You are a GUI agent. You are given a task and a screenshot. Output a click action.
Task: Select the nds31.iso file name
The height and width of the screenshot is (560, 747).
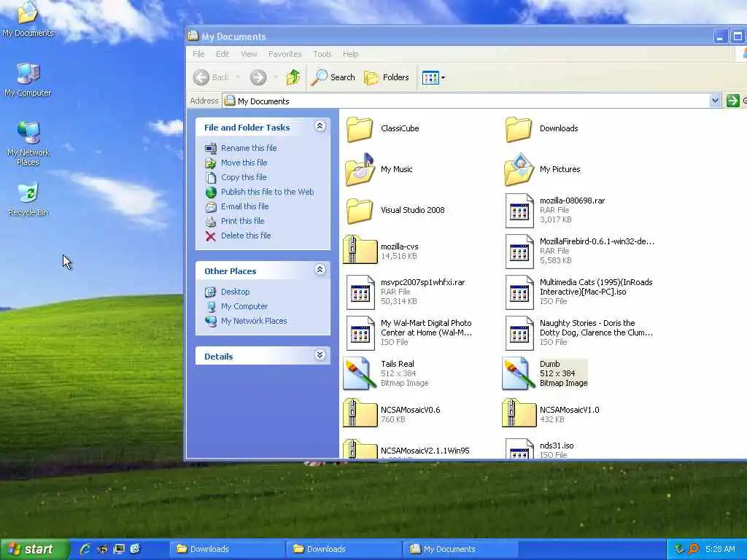pos(557,446)
